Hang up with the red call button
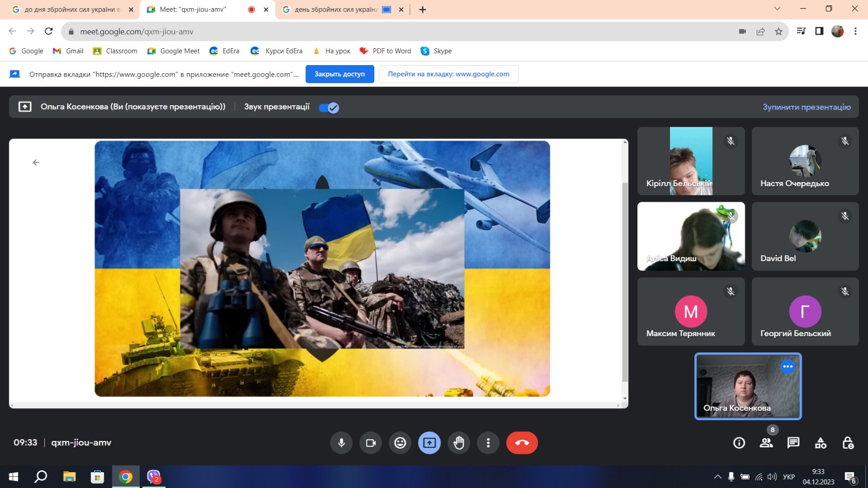The width and height of the screenshot is (868, 488). pyautogui.click(x=522, y=443)
